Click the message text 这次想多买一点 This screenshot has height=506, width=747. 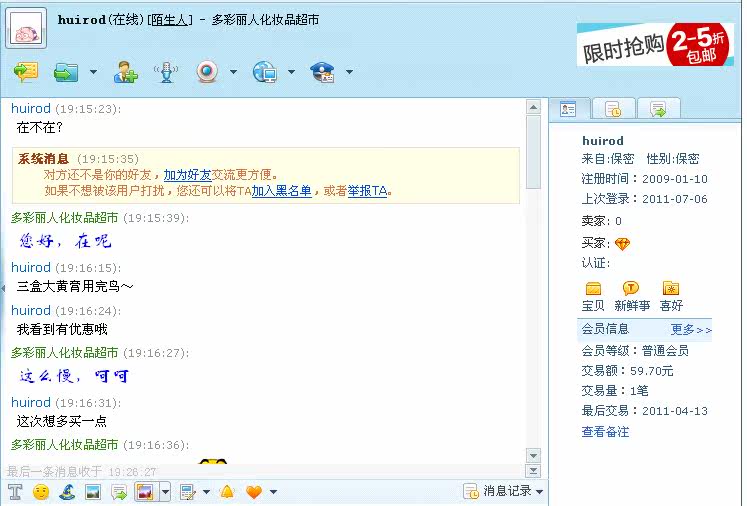pos(61,421)
